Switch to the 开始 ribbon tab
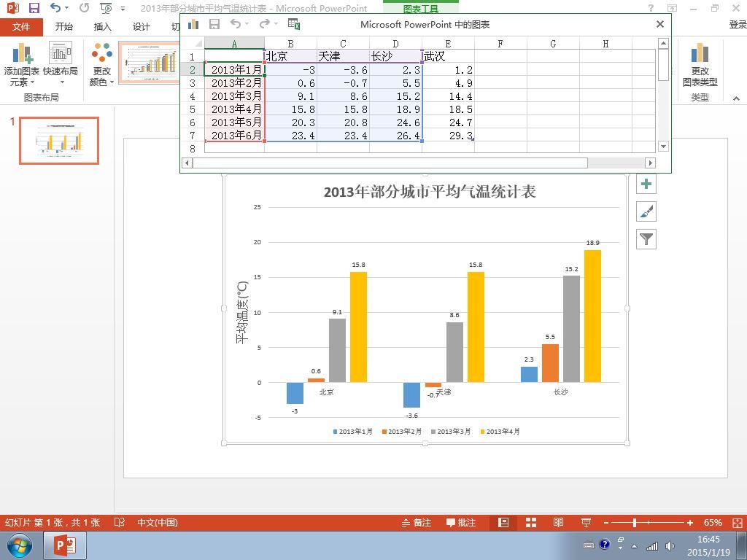 64,27
